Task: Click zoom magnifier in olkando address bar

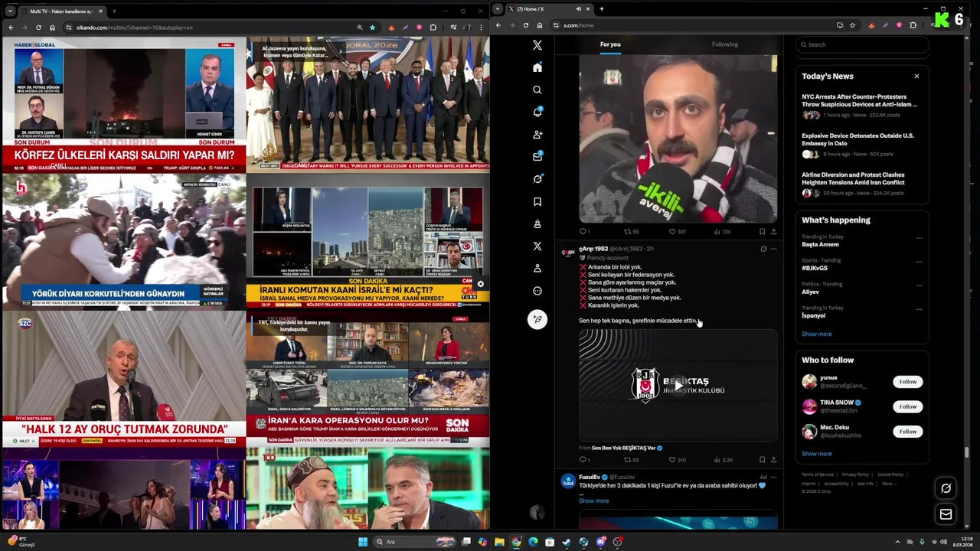Action: [360, 28]
